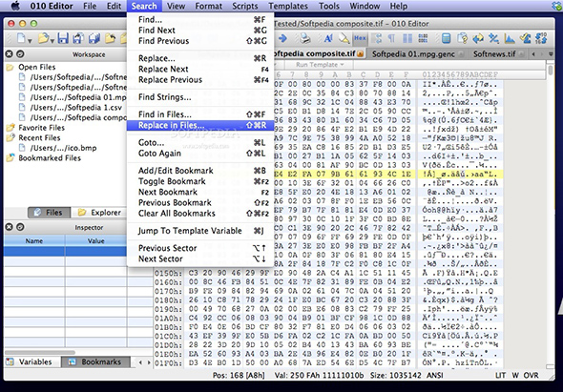Select Favorite Files in Workspace tree
Image resolution: width=563 pixels, height=392 pixels.
tap(42, 128)
